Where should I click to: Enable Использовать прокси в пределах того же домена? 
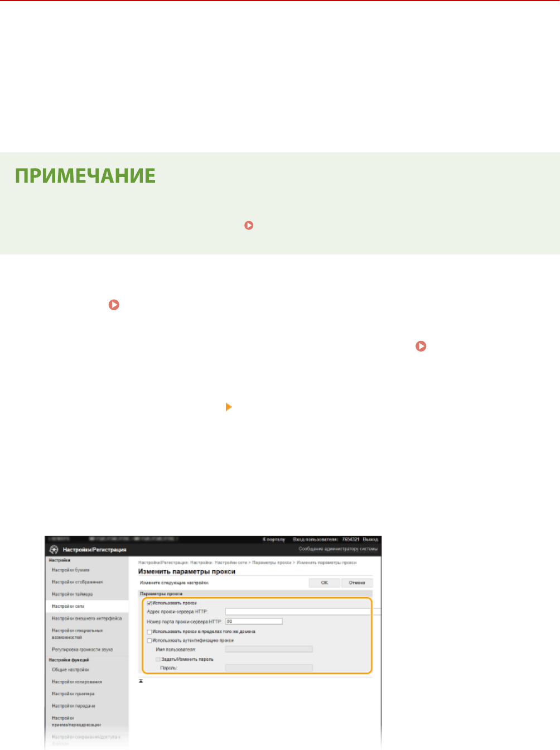pyautogui.click(x=149, y=632)
